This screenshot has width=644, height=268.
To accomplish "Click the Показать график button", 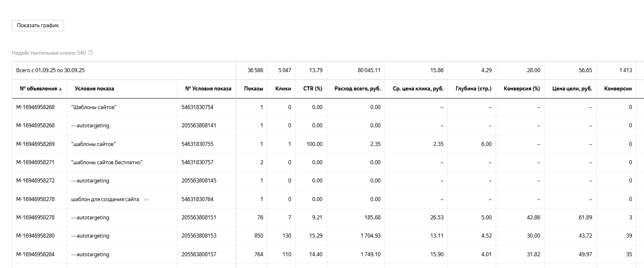I will click(x=38, y=26).
